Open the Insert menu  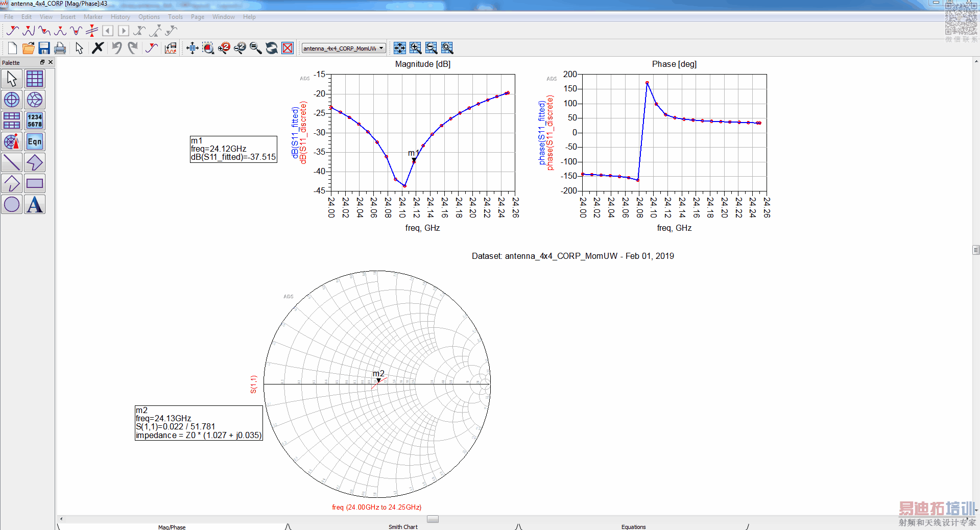(67, 17)
